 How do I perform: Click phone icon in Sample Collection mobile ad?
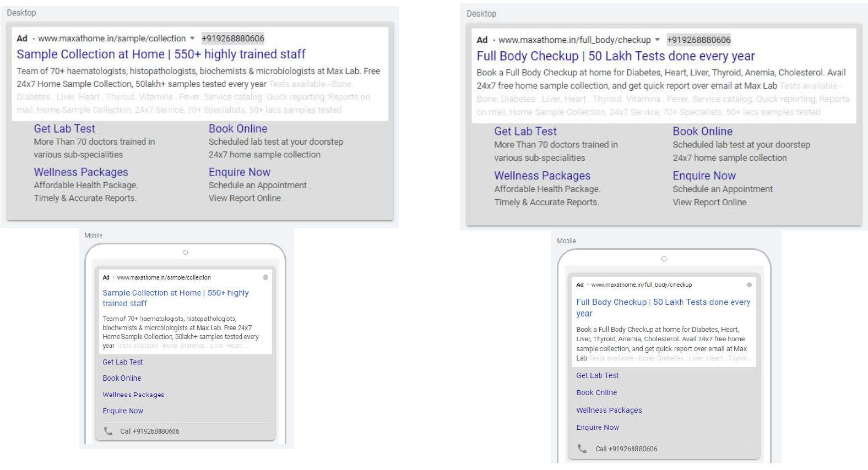108,431
